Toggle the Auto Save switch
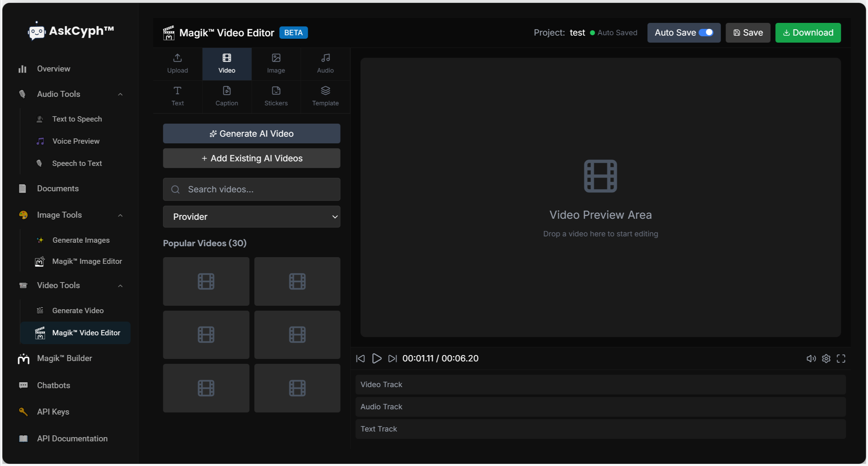 tap(706, 32)
